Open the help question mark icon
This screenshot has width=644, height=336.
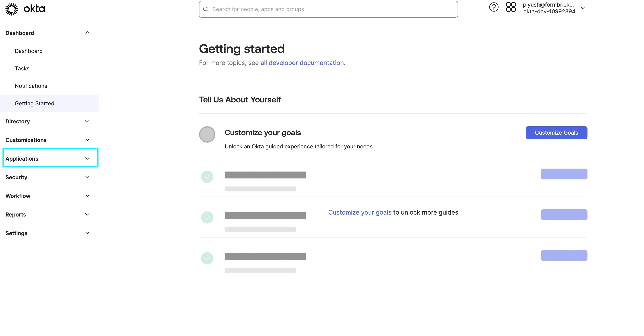click(493, 7)
